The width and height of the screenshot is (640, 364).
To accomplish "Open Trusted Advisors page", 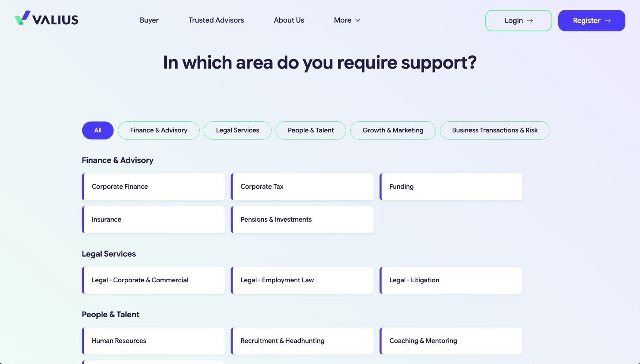I will coord(216,20).
